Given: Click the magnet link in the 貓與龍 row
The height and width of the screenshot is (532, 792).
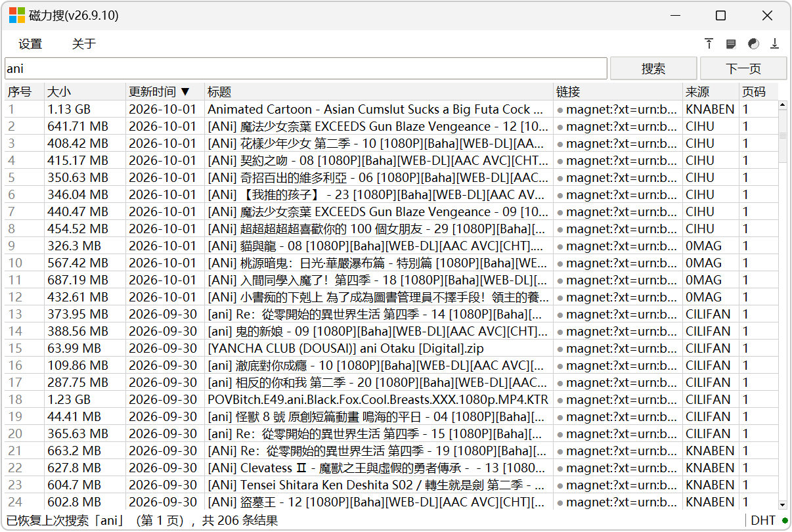Looking at the screenshot, I should (617, 246).
